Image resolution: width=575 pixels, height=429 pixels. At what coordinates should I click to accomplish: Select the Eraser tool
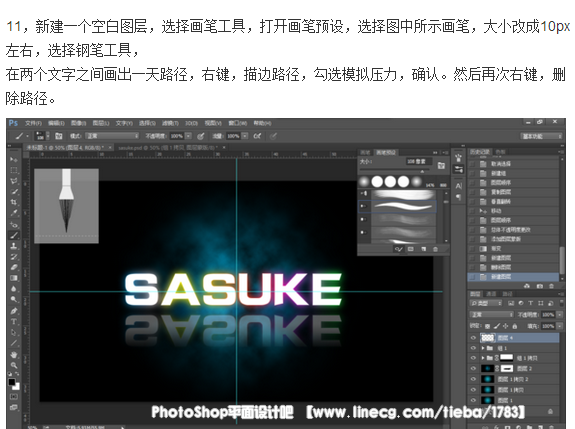(x=14, y=267)
